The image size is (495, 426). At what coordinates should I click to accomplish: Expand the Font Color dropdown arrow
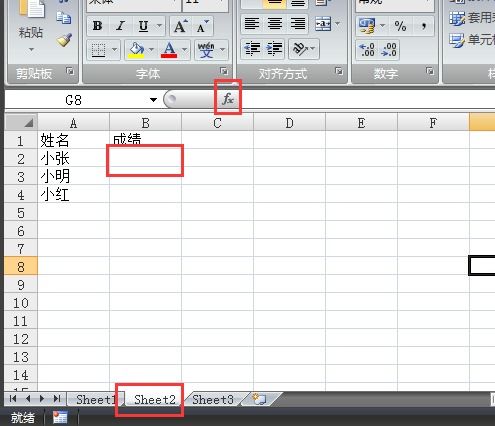(185, 50)
